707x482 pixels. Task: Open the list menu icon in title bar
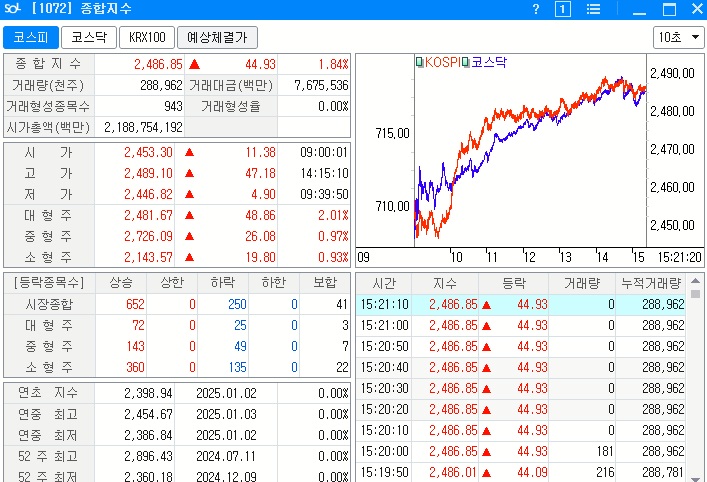pos(593,9)
